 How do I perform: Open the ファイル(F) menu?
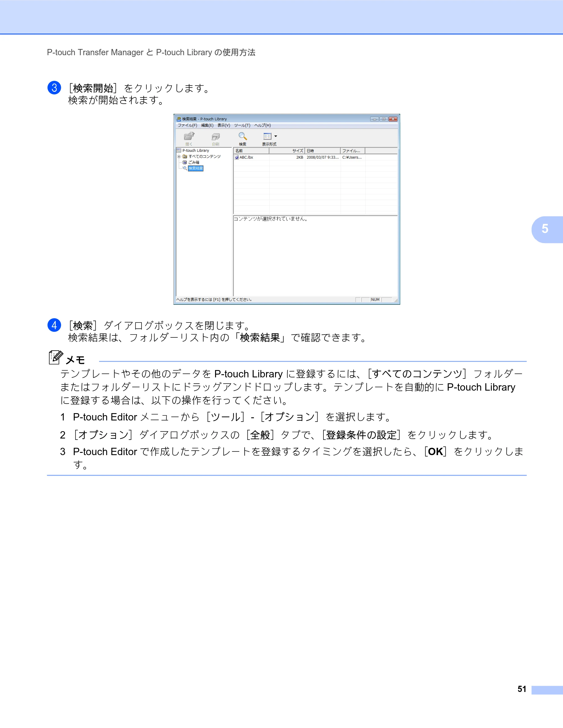coord(187,125)
